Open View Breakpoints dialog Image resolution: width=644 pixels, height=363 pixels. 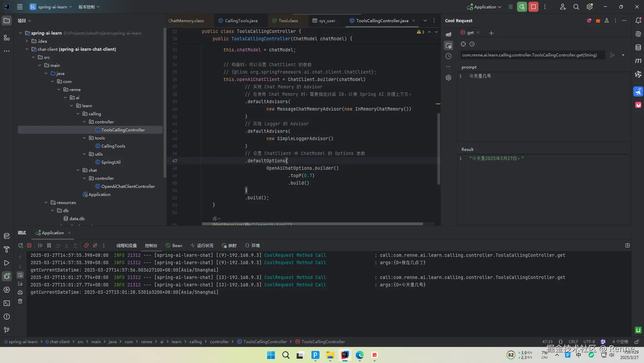pos(86,246)
